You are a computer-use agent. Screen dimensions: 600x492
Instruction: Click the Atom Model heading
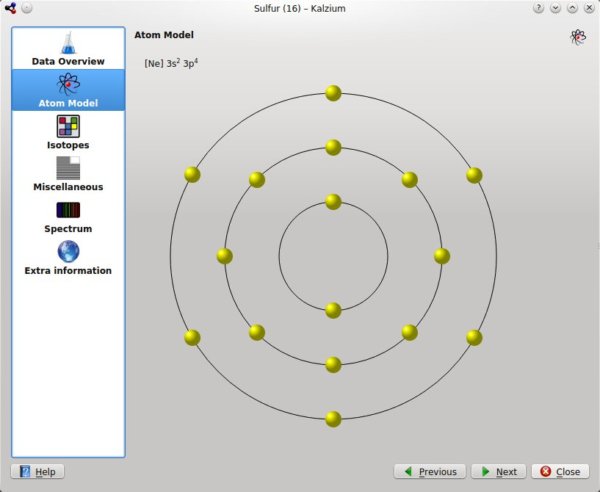[164, 35]
